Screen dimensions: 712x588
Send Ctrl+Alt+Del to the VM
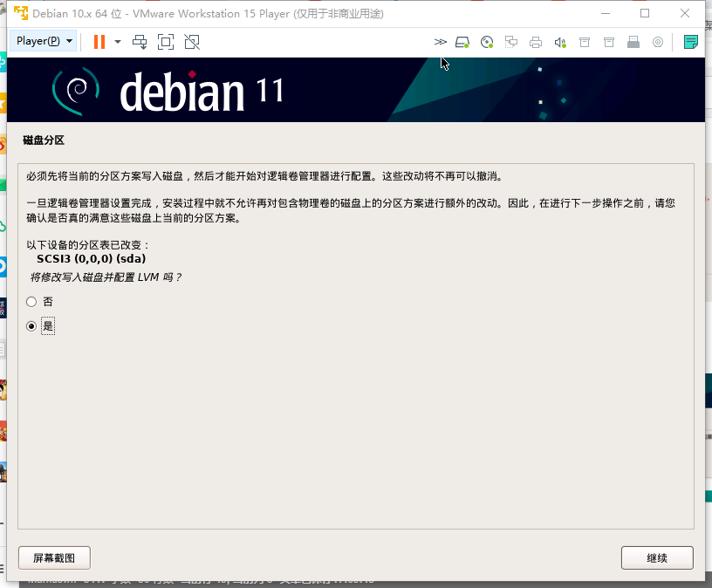140,42
